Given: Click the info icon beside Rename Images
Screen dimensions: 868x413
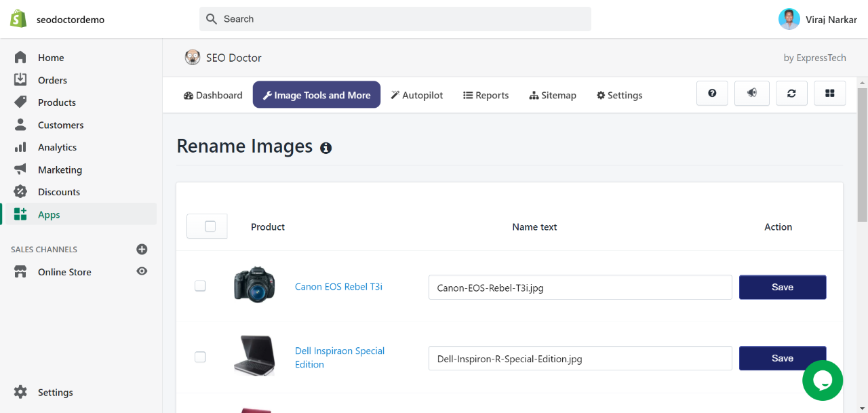Looking at the screenshot, I should pyautogui.click(x=326, y=148).
